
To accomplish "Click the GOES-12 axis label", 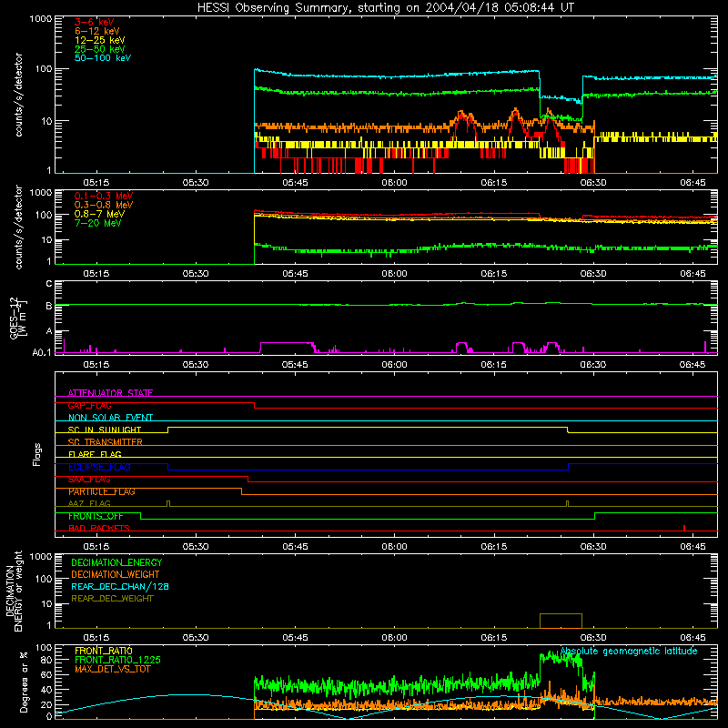I will pyautogui.click(x=17, y=318).
